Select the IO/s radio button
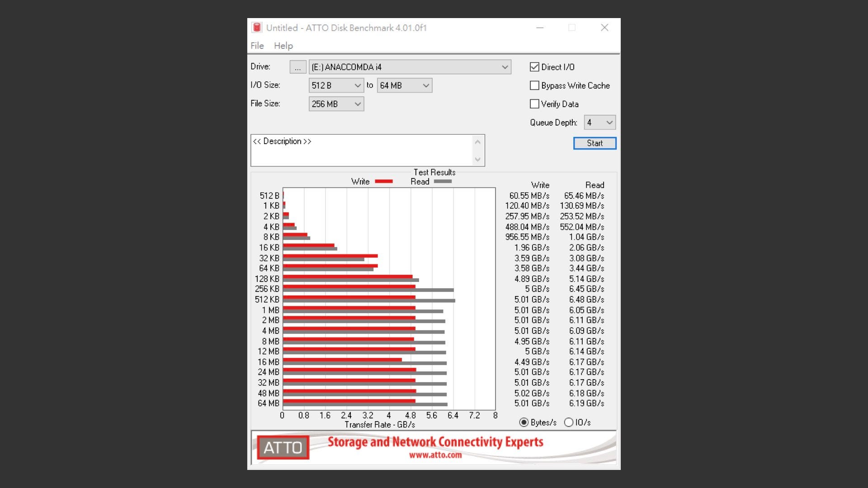Image resolution: width=868 pixels, height=488 pixels. coord(569,422)
